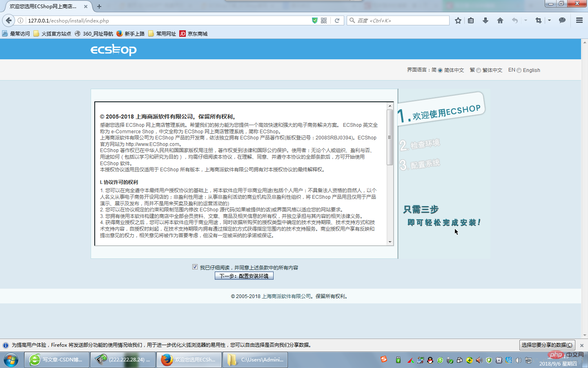
Task: Click the taskbar date 2018/9/6
Action: pos(558,364)
